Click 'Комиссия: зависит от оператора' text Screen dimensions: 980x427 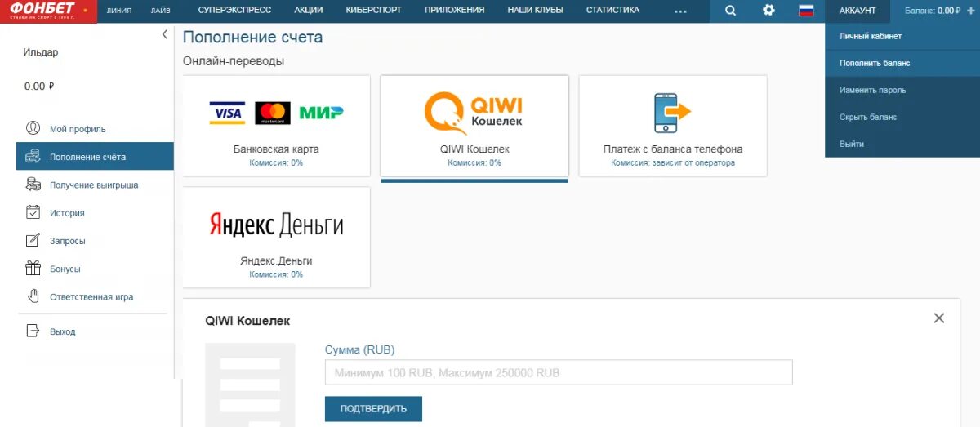673,162
